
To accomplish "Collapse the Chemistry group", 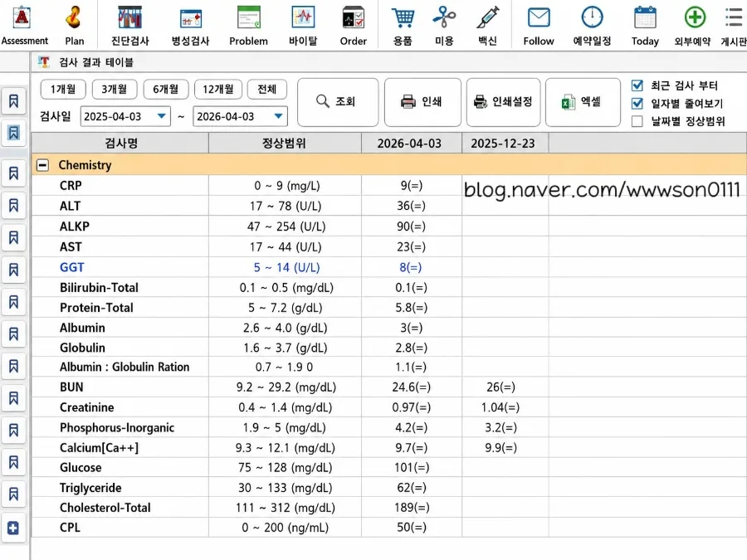I will (x=42, y=165).
